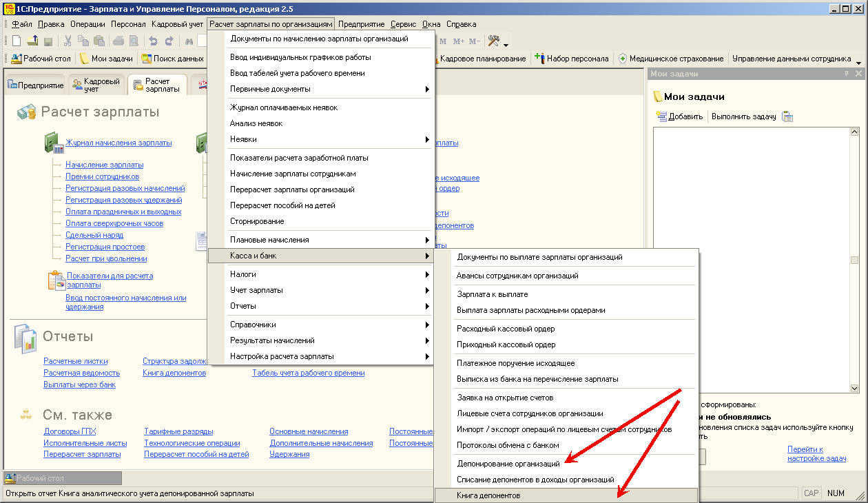Open the toolbar overflow arrow after Управление данными сотрудника
Viewport: 868px width, 503px height.
pos(858,61)
